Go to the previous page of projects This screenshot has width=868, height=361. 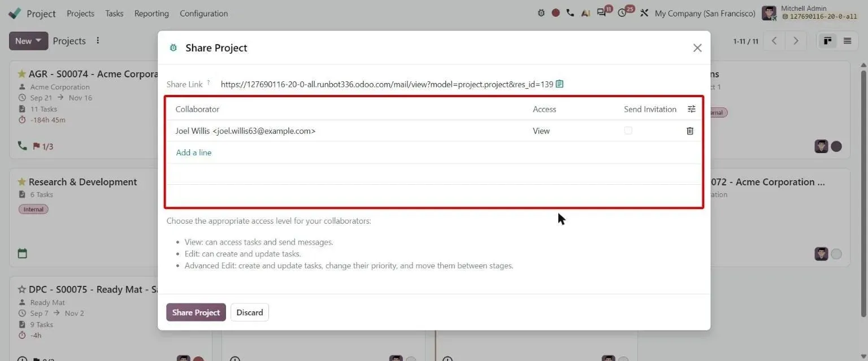click(774, 41)
